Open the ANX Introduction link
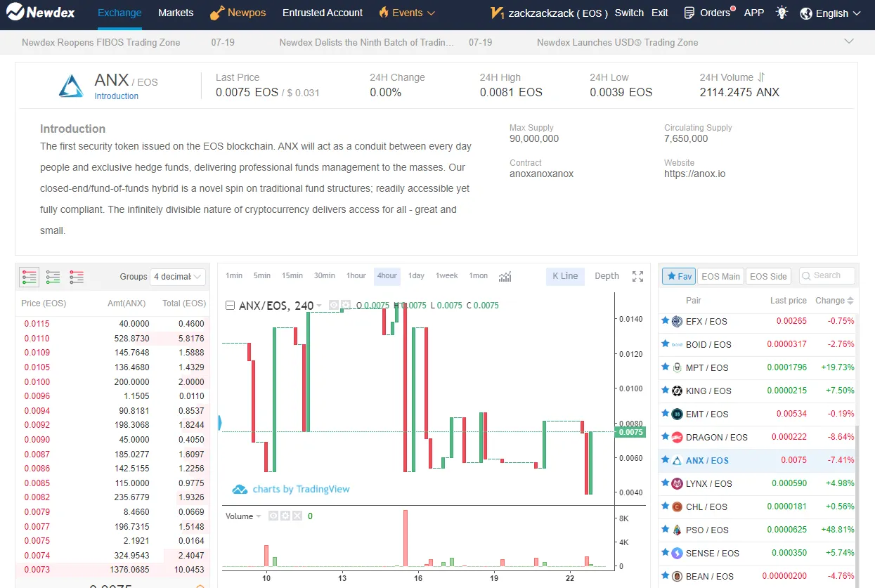The height and width of the screenshot is (588, 875). [x=117, y=96]
